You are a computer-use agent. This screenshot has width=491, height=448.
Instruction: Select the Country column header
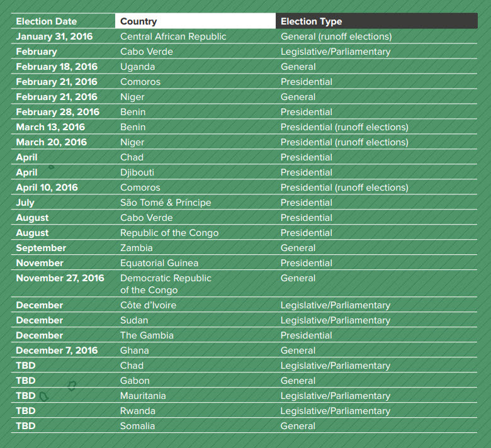click(138, 21)
